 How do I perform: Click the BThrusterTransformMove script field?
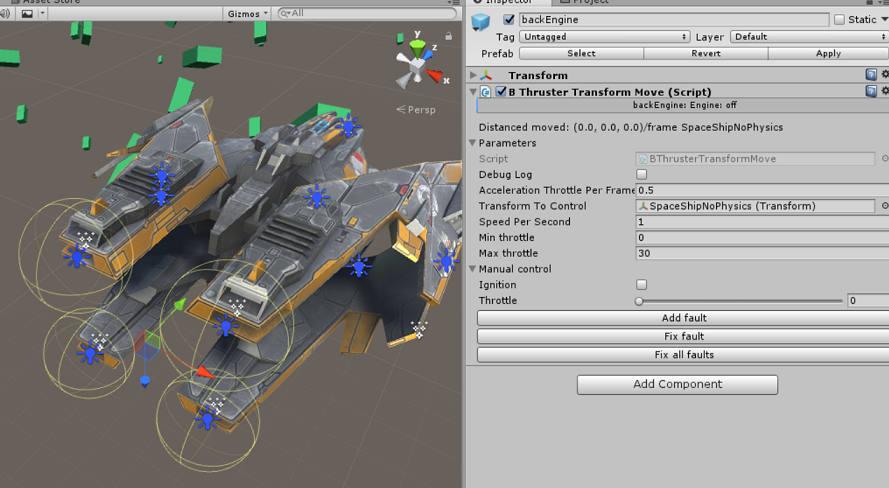click(x=755, y=159)
